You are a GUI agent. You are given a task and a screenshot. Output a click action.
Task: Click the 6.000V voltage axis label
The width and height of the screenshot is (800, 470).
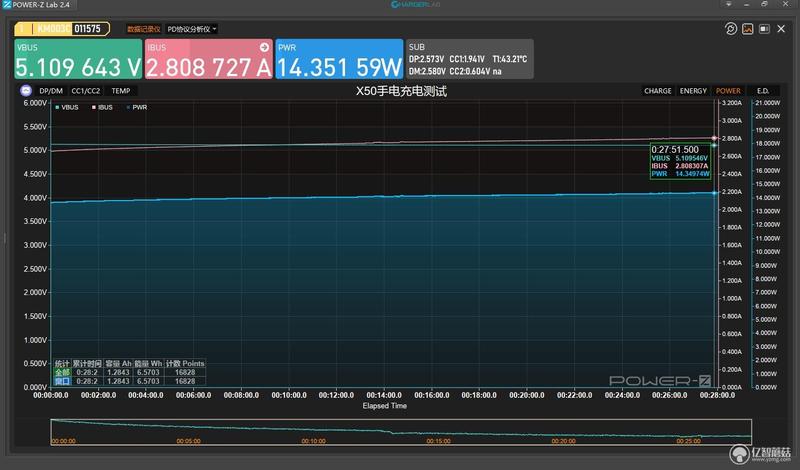pos(35,103)
